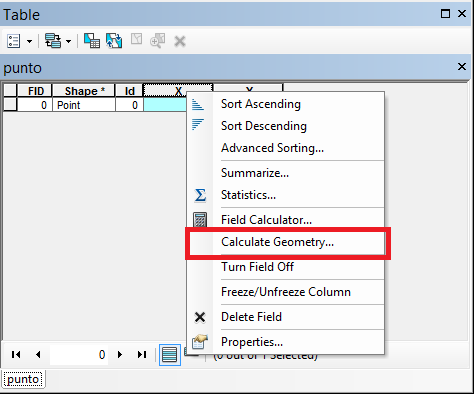The width and height of the screenshot is (474, 394).
Task: Click the Sort Ascending icon
Action: (x=198, y=105)
